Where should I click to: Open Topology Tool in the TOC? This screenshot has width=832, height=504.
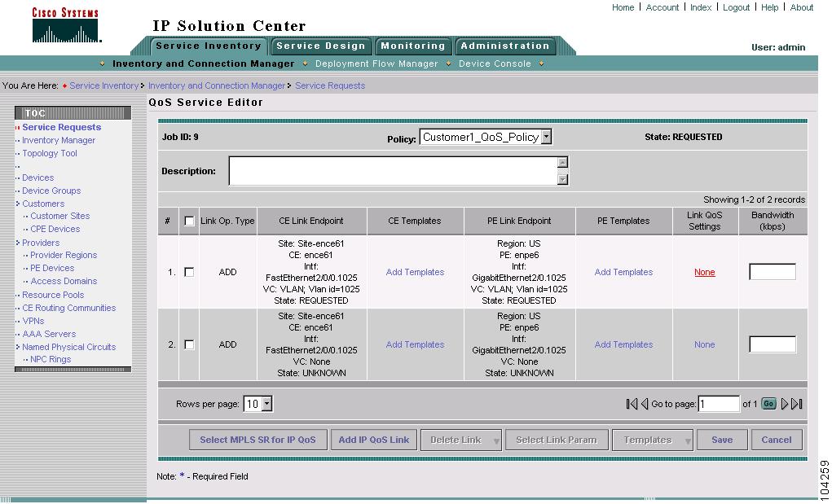click(50, 153)
